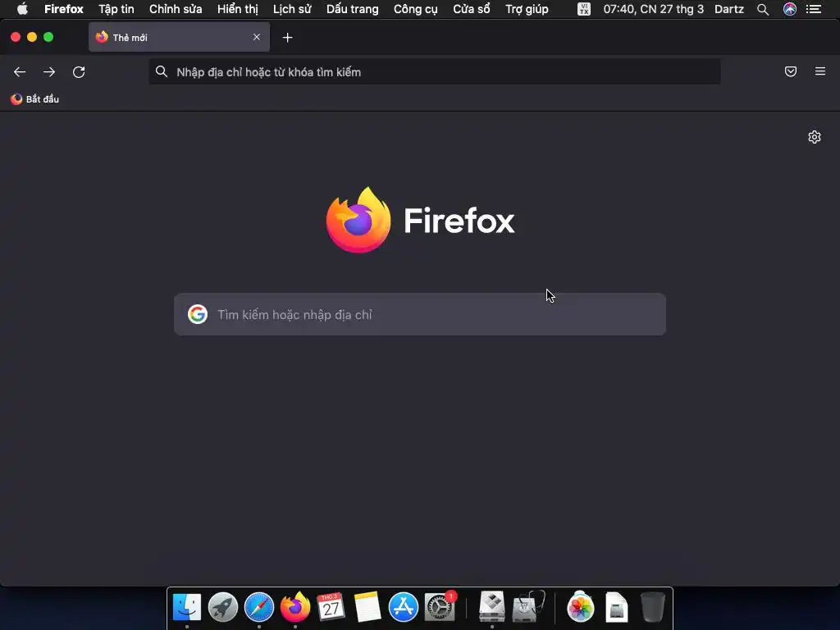Open the 'Trợ giúp' menu
This screenshot has height=630, width=840.
tap(527, 9)
